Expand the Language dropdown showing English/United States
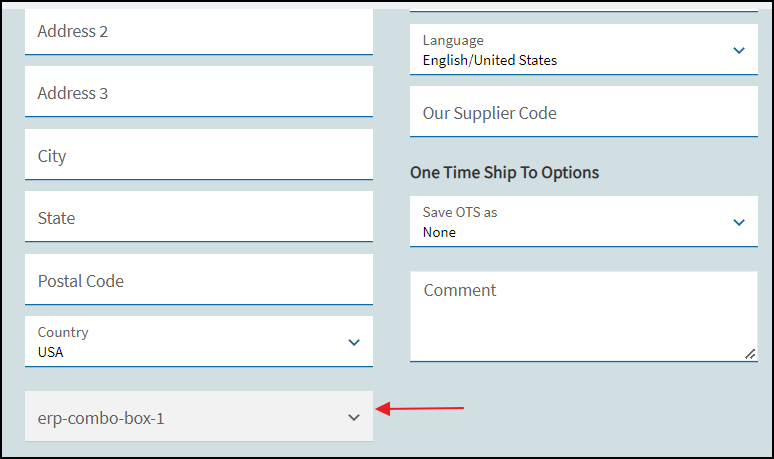 point(570,50)
